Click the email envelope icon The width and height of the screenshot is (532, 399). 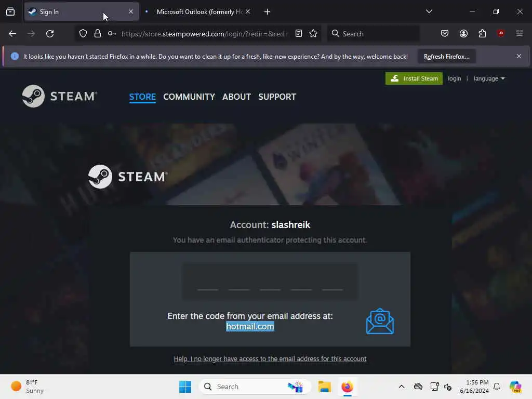point(380,321)
